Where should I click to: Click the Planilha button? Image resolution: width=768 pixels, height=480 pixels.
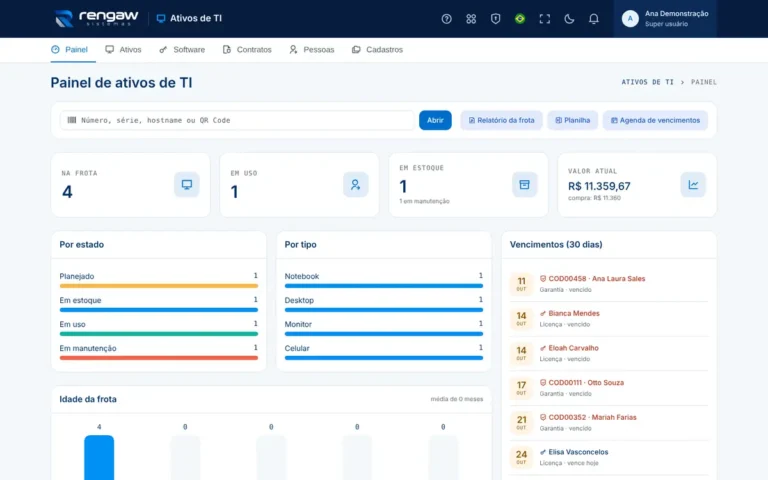(x=573, y=120)
